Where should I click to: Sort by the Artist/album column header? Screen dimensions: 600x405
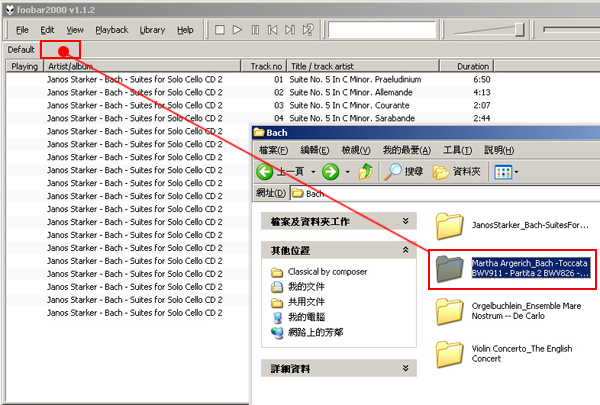coord(142,66)
